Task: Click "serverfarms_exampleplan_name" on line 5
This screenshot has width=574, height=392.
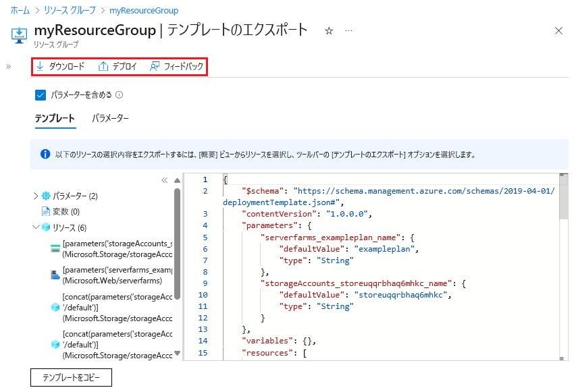Action: pos(331,237)
